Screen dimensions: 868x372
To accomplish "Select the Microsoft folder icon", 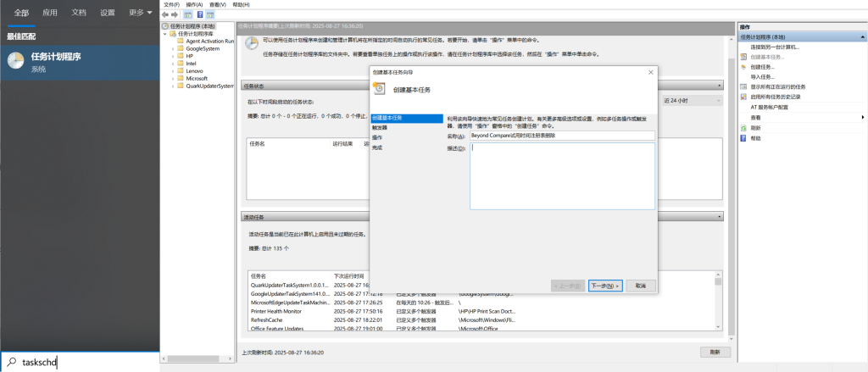I will (181, 79).
